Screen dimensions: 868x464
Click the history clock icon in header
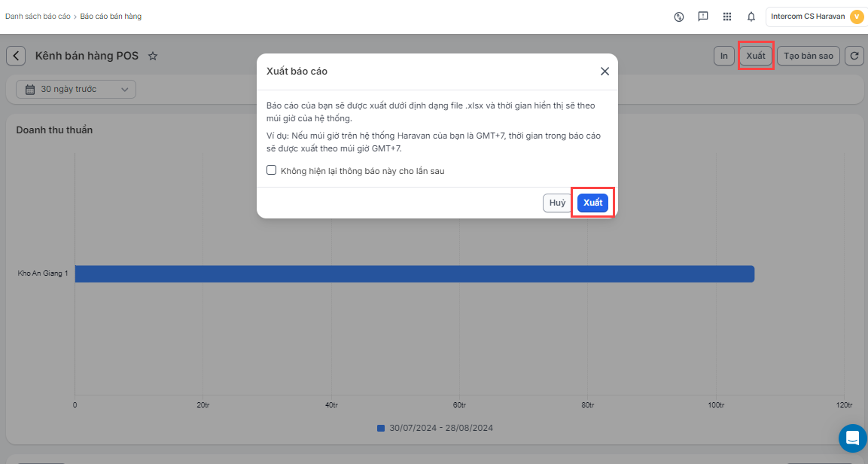[x=679, y=17]
